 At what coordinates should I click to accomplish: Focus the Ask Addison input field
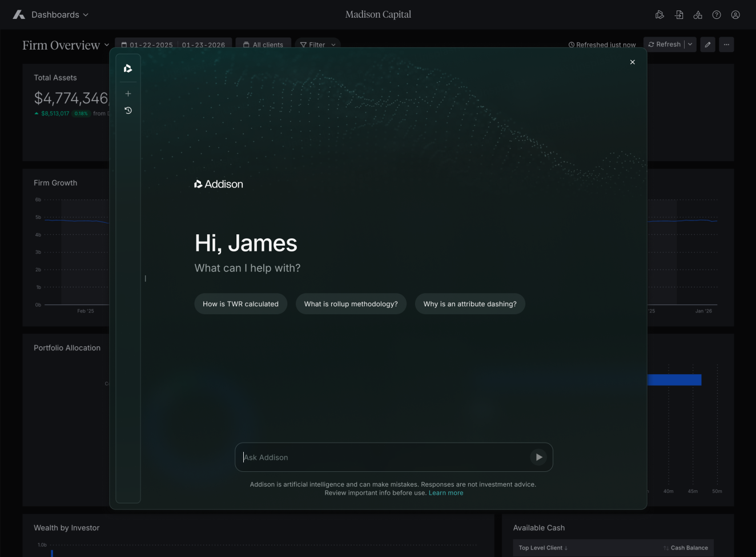(x=383, y=458)
